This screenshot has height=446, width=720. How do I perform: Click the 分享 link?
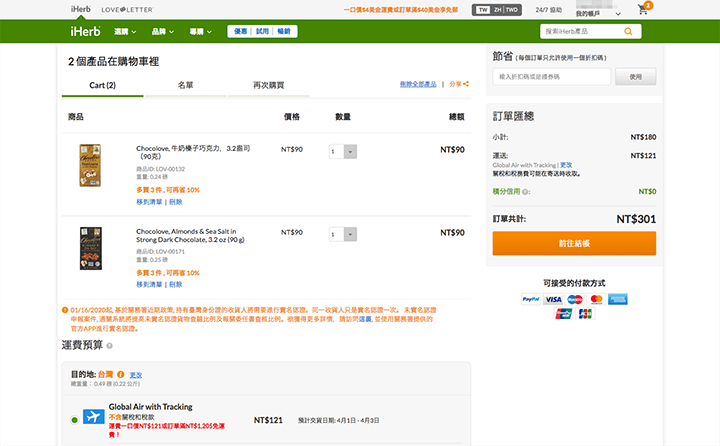[456, 84]
